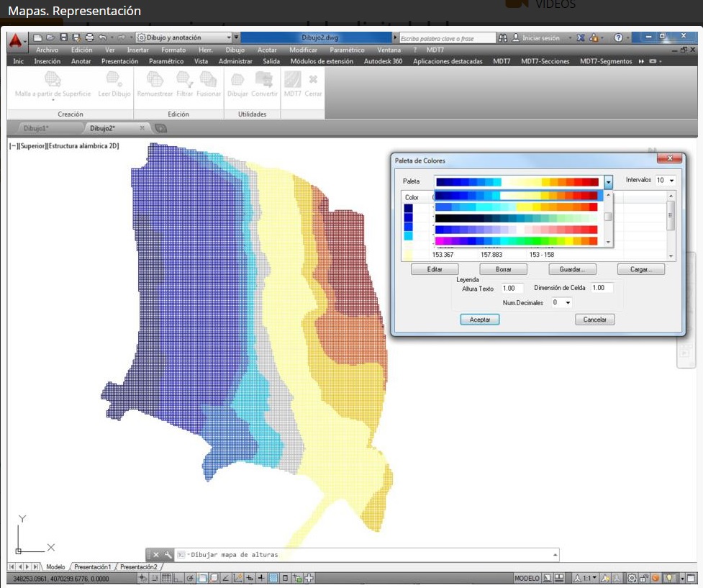Toggle ortho mode in the status bar
The width and height of the screenshot is (703, 588).
[x=178, y=578]
